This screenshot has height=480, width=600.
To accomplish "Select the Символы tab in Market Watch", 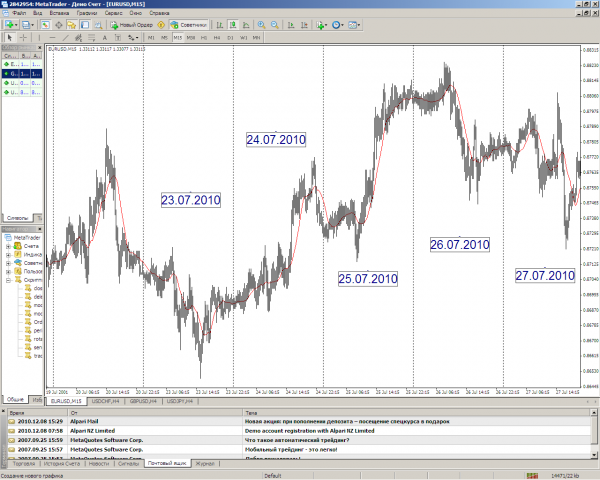I will pyautogui.click(x=18, y=218).
